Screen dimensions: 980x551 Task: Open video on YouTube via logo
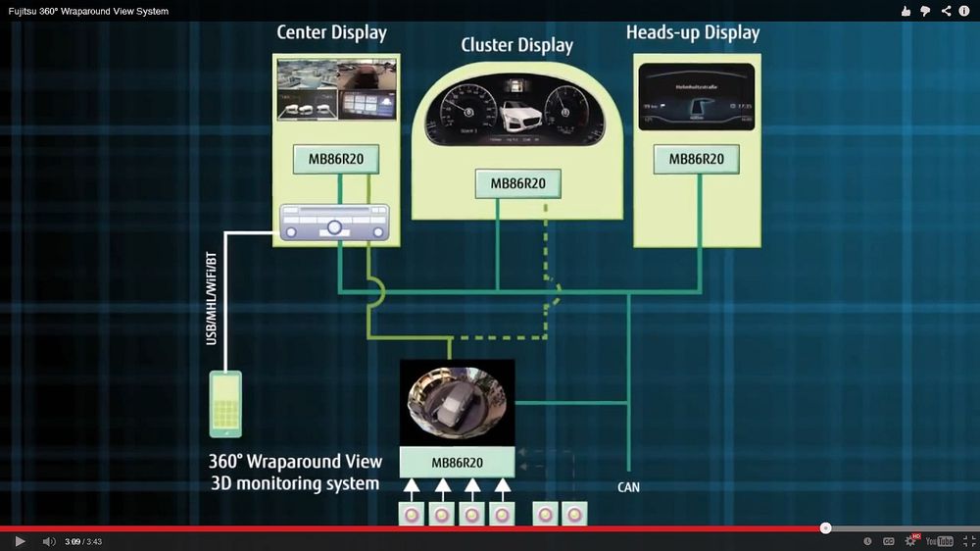(939, 541)
